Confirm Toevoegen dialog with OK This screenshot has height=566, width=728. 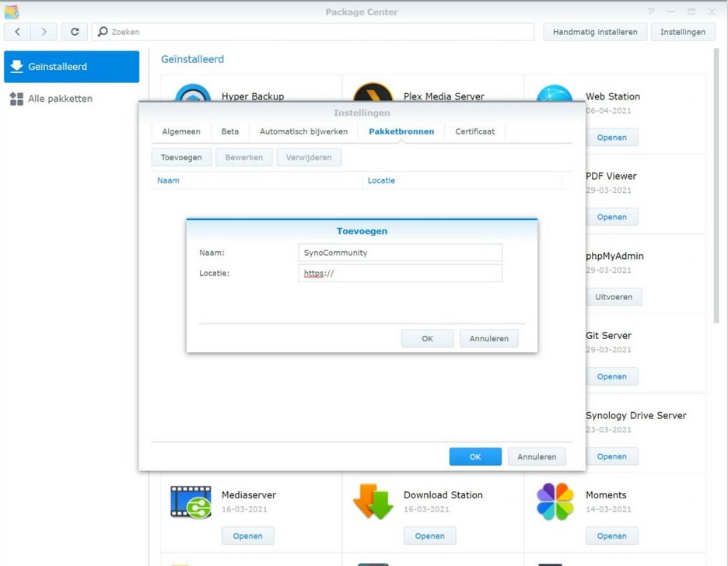pos(427,338)
